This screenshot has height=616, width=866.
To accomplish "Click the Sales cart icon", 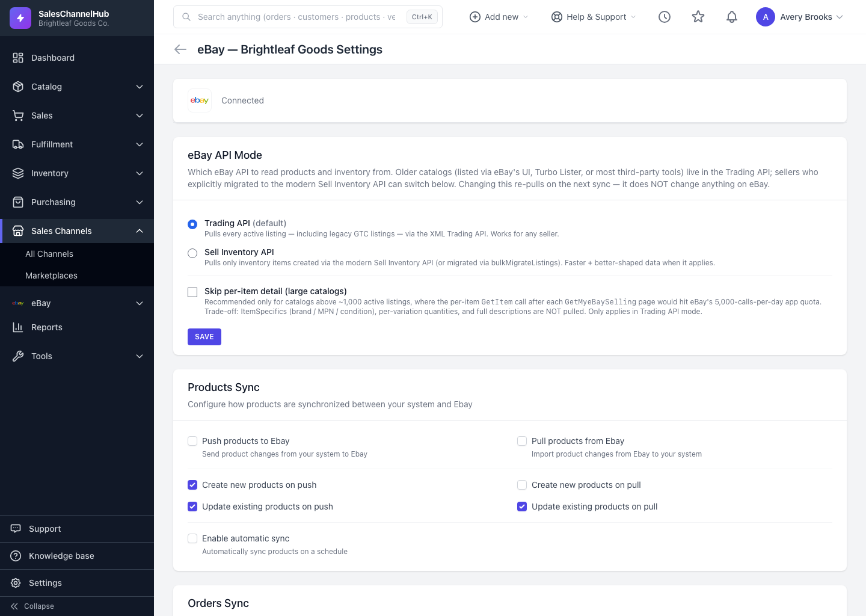I will click(18, 115).
